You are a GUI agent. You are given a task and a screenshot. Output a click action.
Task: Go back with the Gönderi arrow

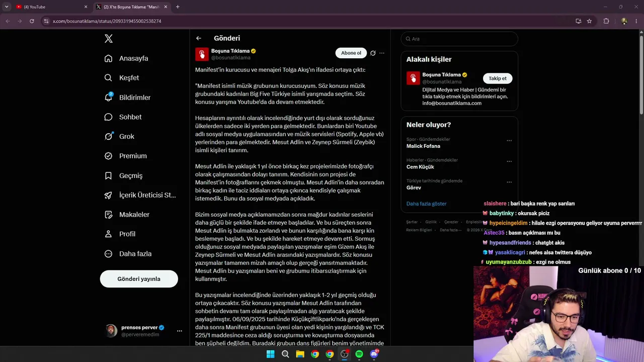click(x=199, y=38)
